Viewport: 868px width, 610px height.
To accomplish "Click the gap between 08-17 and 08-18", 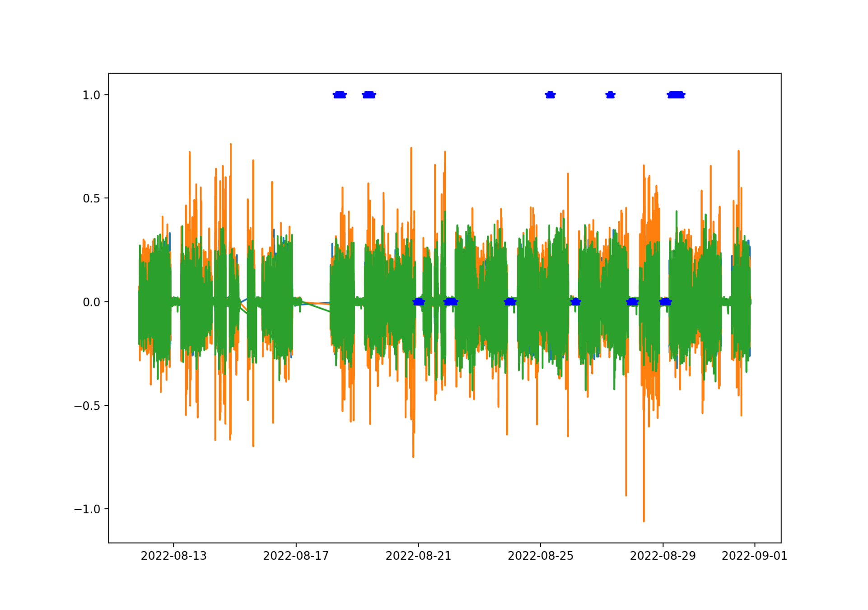I will pyautogui.click(x=315, y=304).
